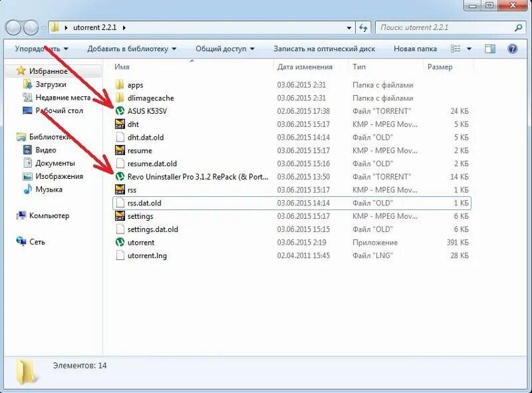Click the blank file icon of rss.dat.old
532x393 pixels.
[x=120, y=203]
